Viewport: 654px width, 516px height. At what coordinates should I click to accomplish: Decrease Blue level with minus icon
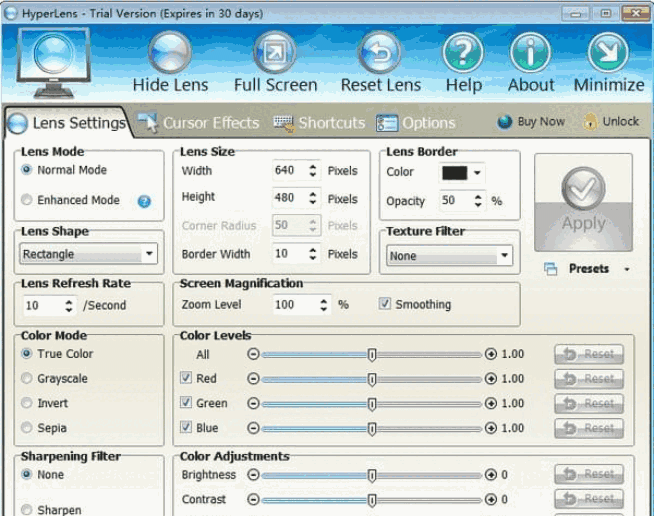[253, 428]
